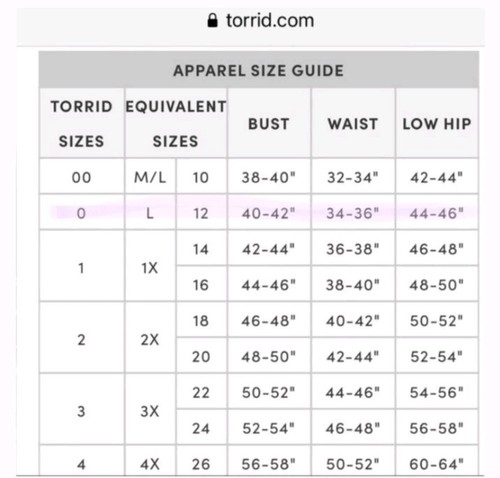Click low hip 60-64" cell

click(437, 463)
